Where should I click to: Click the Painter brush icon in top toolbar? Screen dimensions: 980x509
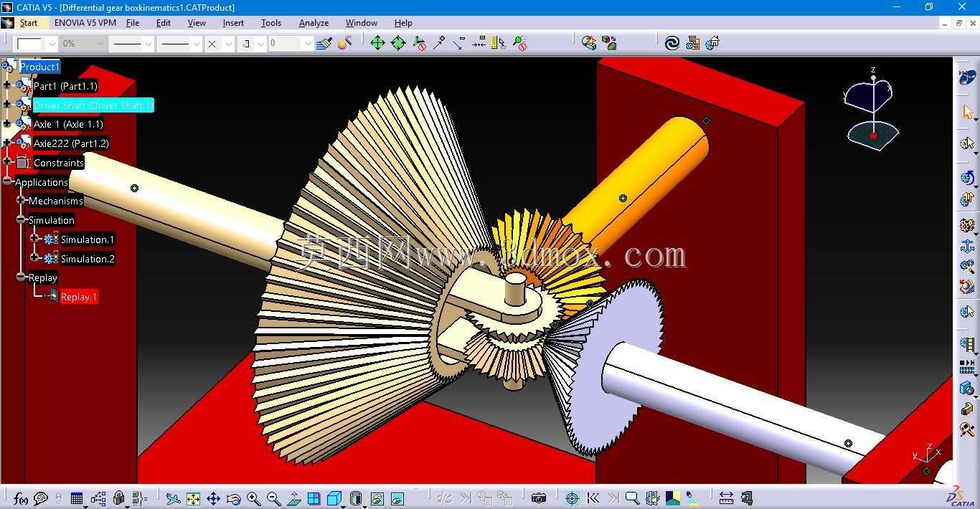coord(324,43)
